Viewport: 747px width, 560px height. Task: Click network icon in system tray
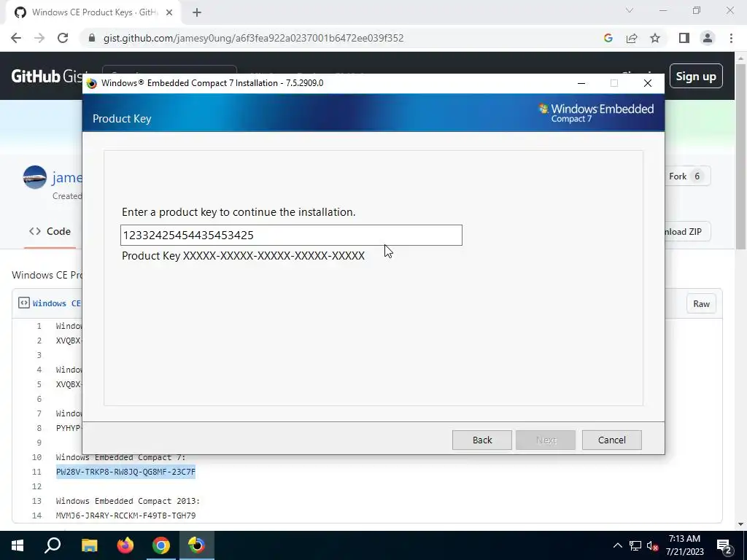[x=635, y=545]
